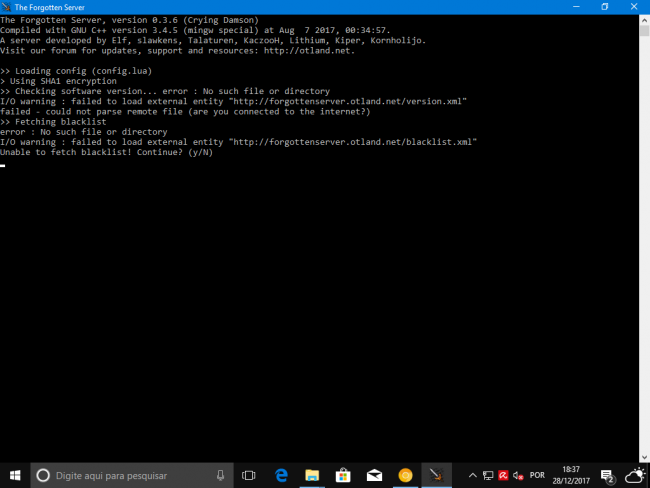This screenshot has height=488, width=650.
Task: Open the Windows Start menu
Action: click(15, 476)
